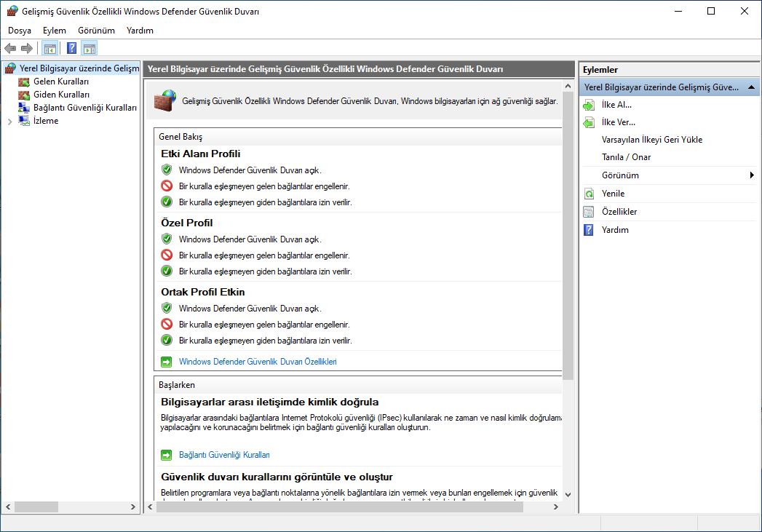Image resolution: width=762 pixels, height=532 pixels.
Task: Click the Başlarken section title
Action: click(176, 385)
